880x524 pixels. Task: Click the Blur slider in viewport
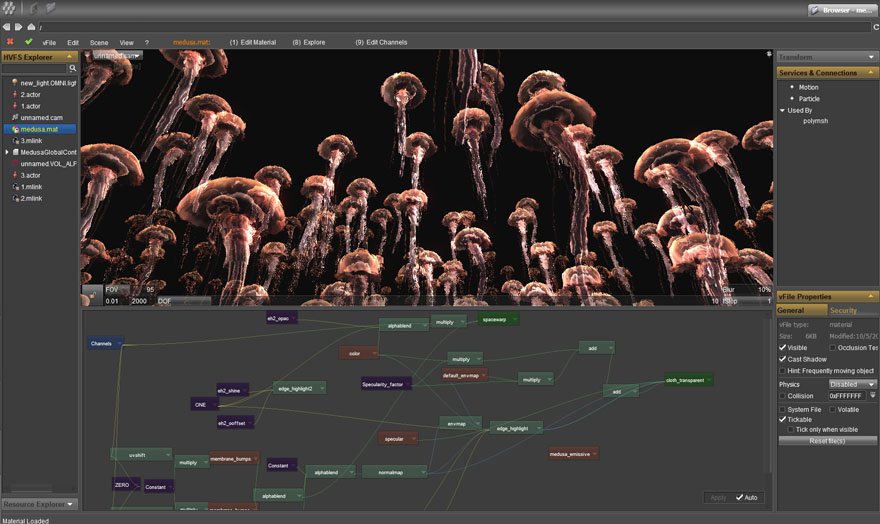tap(747, 290)
